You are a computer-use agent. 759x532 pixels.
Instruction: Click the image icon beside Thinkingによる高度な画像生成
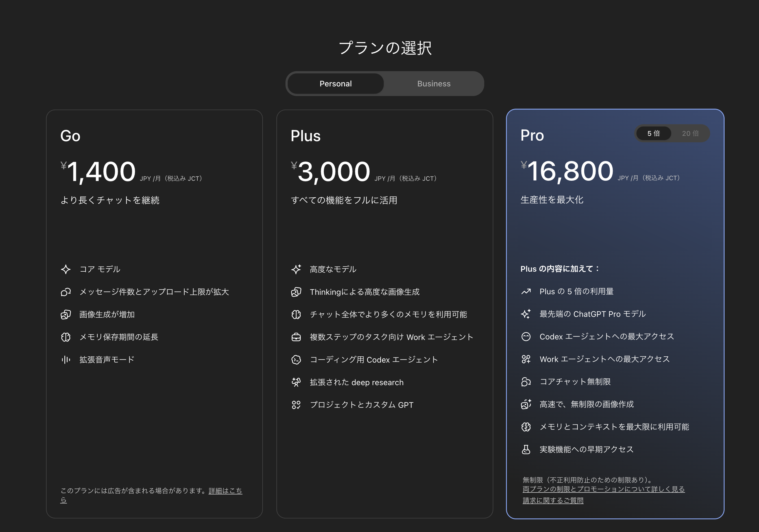click(296, 292)
